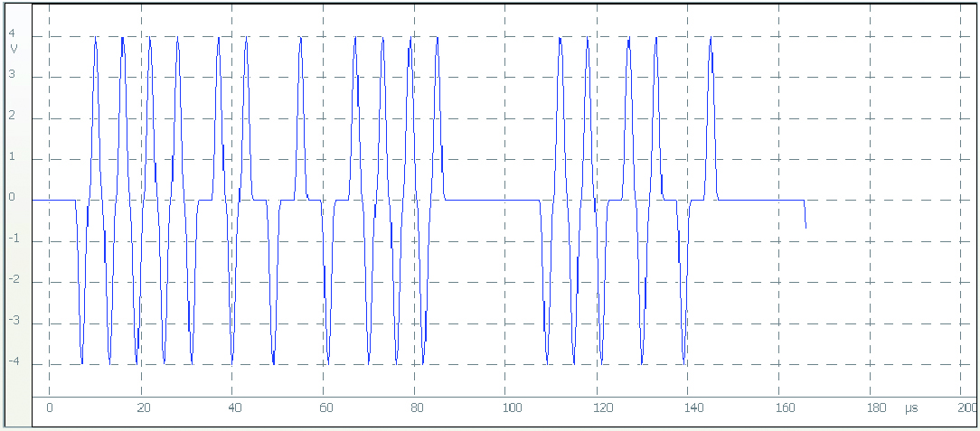Click the 120 label on the time axis

(x=605, y=408)
